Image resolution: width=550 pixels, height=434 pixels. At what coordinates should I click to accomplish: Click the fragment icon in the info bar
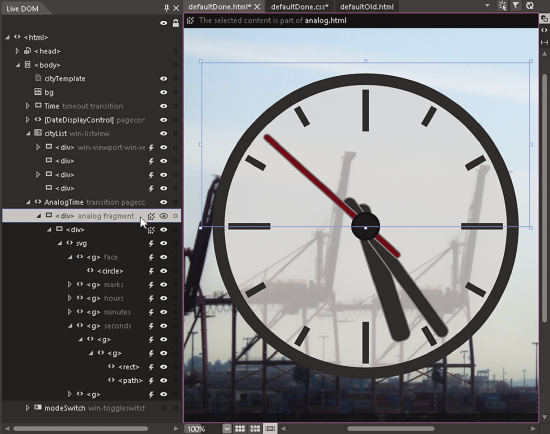click(x=190, y=20)
